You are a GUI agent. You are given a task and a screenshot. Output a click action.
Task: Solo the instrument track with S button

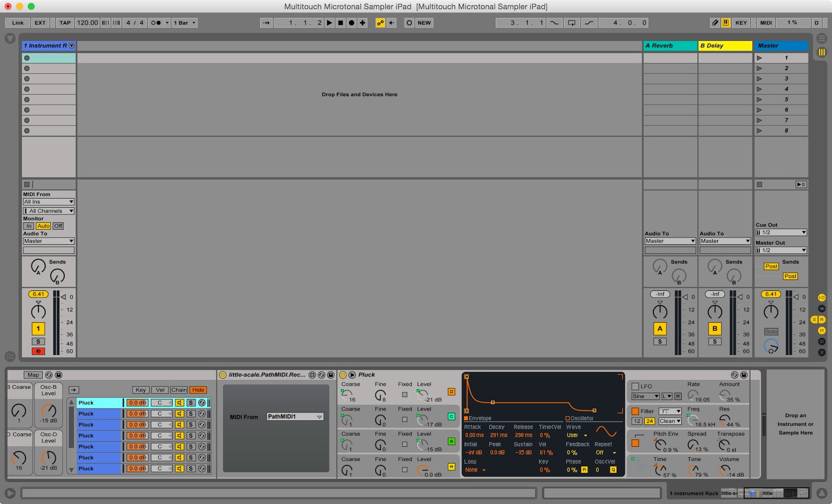pos(38,341)
